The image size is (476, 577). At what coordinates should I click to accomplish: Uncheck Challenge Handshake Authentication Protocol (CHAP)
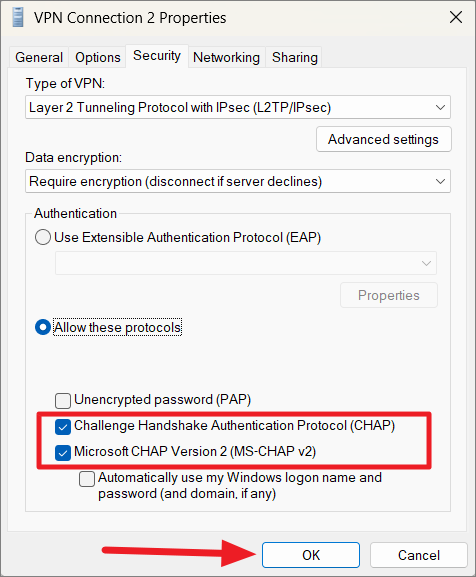(63, 427)
